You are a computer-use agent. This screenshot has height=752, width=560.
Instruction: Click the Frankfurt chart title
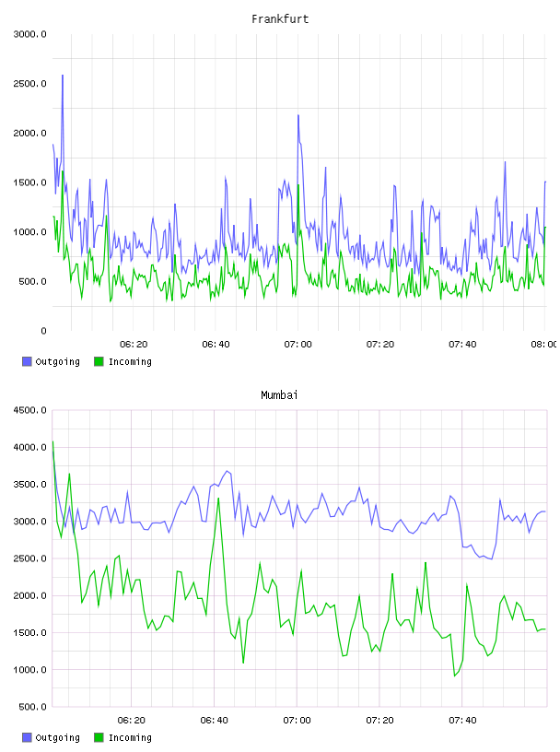tap(280, 19)
